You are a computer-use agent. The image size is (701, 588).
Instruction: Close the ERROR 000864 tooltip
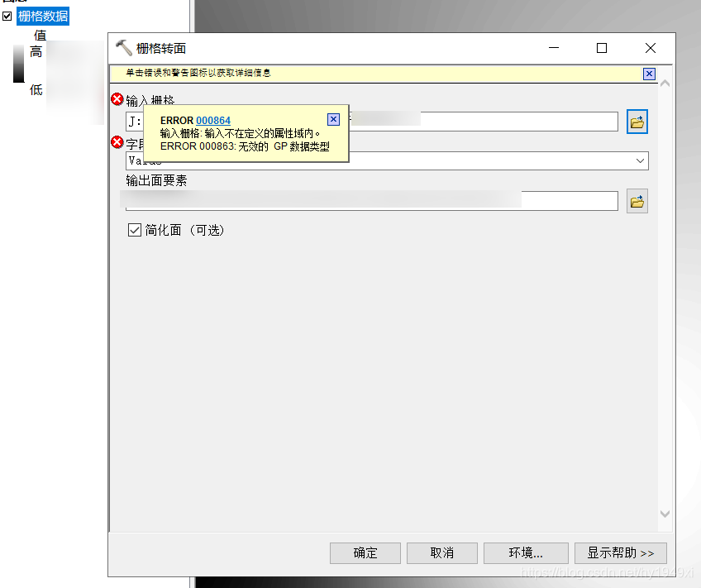pyautogui.click(x=333, y=119)
